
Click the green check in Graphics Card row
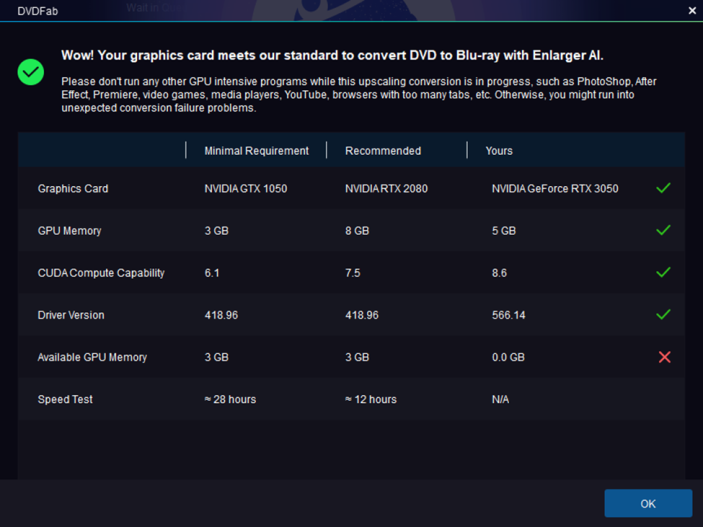663,188
